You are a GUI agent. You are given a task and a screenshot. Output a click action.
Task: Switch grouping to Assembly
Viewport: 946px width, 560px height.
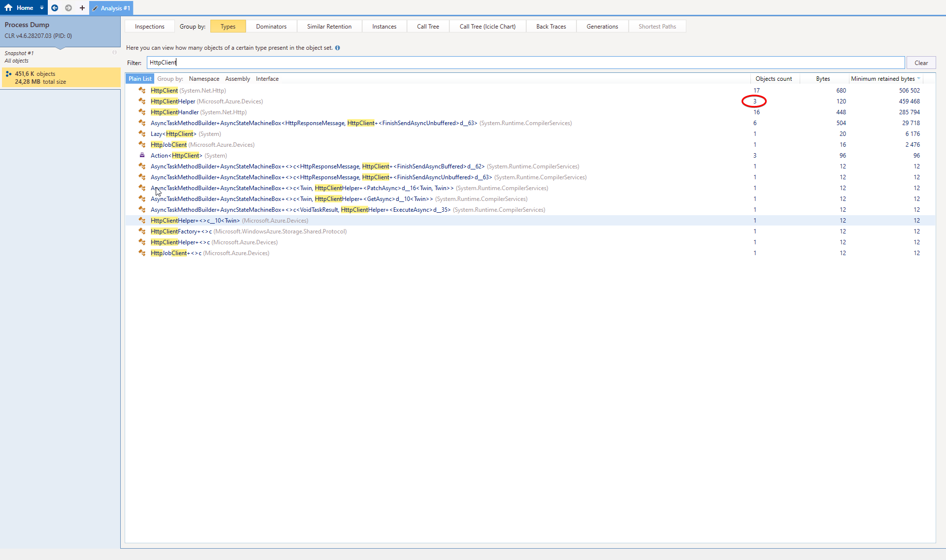click(237, 78)
